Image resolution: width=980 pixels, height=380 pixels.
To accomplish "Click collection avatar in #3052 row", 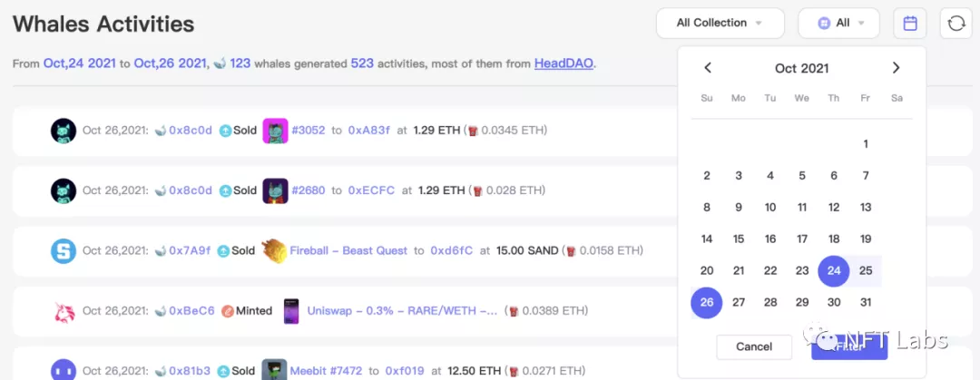I will (64, 131).
